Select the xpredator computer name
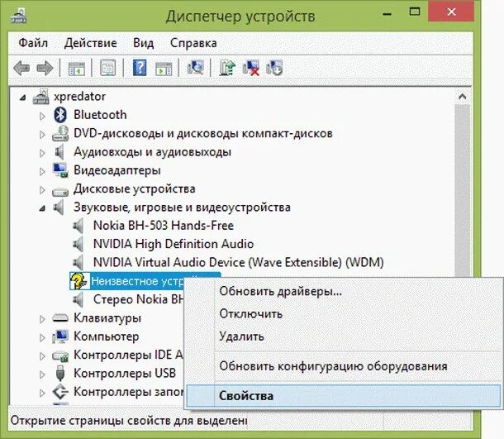 (x=79, y=97)
